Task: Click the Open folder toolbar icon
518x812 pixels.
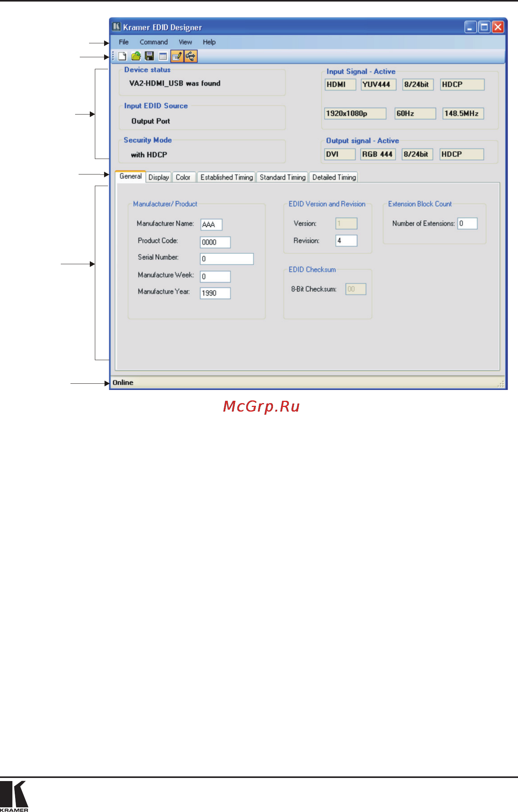Action: 136,56
